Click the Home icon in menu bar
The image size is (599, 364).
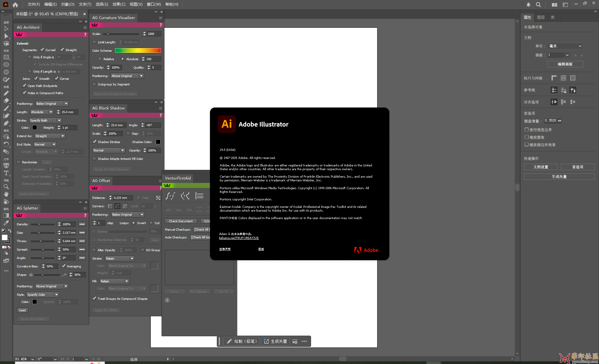coord(15,4)
